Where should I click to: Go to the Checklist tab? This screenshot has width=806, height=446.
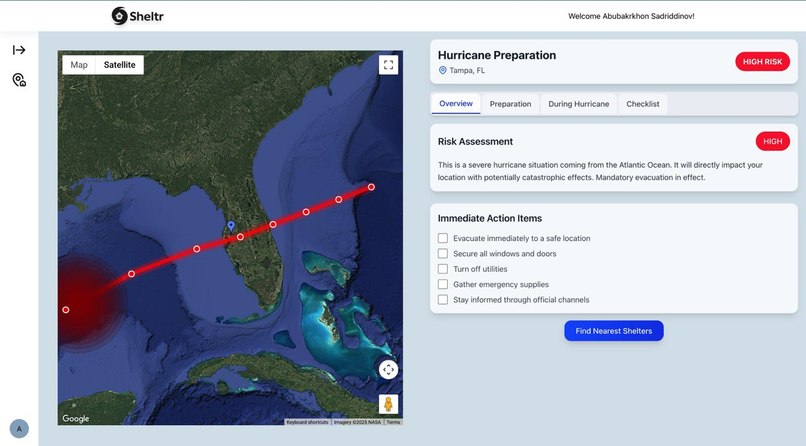tap(643, 104)
